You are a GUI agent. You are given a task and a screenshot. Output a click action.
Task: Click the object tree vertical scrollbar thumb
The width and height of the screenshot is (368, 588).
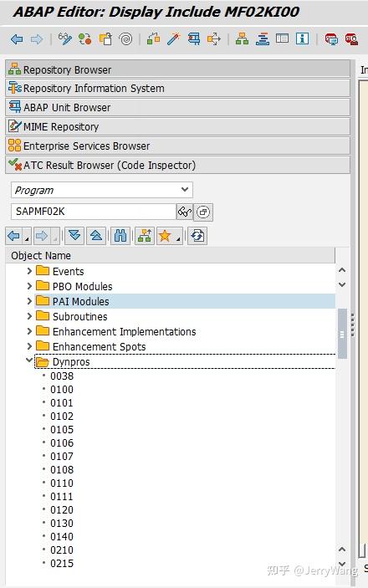point(342,334)
